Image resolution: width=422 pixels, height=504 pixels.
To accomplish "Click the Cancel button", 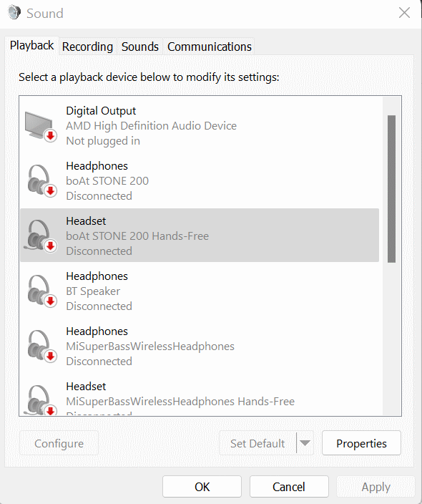I will click(289, 487).
